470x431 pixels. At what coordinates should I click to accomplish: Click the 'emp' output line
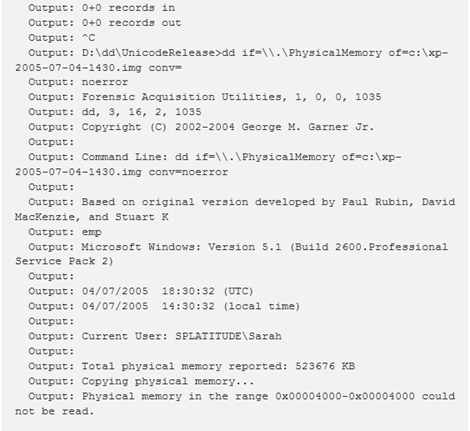(65, 232)
